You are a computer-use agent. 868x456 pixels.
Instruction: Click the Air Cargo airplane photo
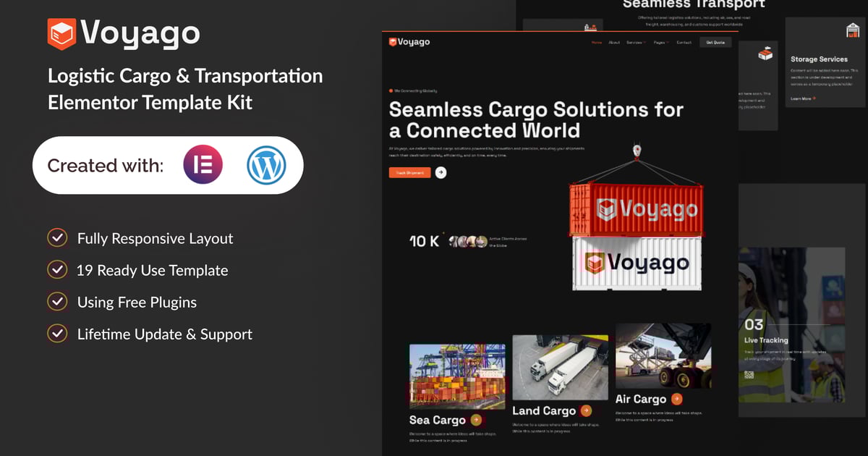(663, 355)
